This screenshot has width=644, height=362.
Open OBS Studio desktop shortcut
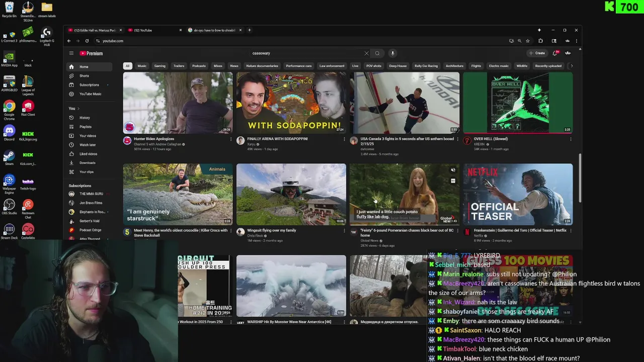click(x=9, y=207)
